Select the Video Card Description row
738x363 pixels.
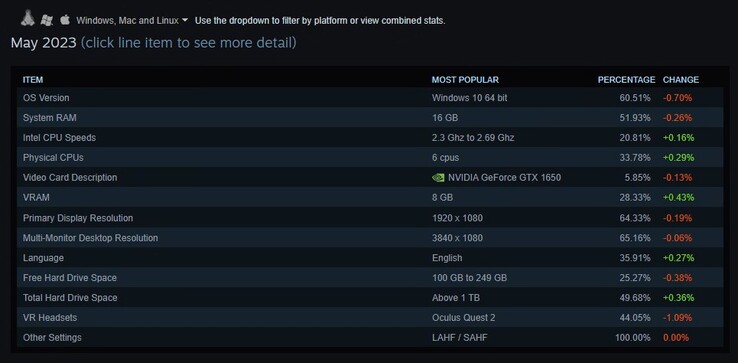(370, 177)
